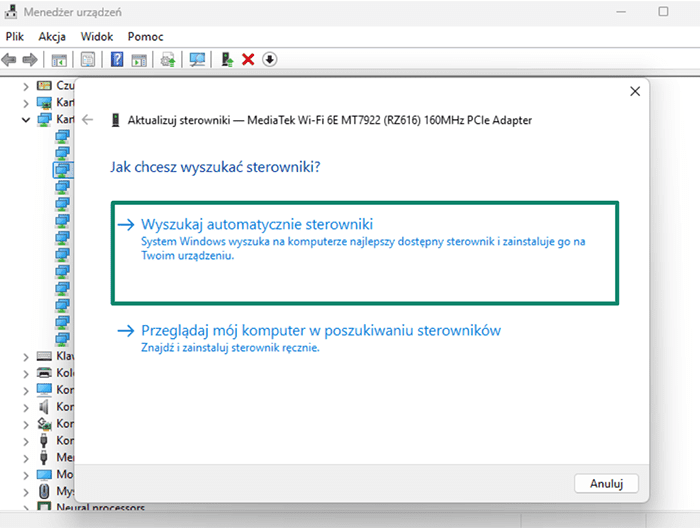Expand the Czu tree node
Viewport: 700px width, 528px height.
click(25, 87)
